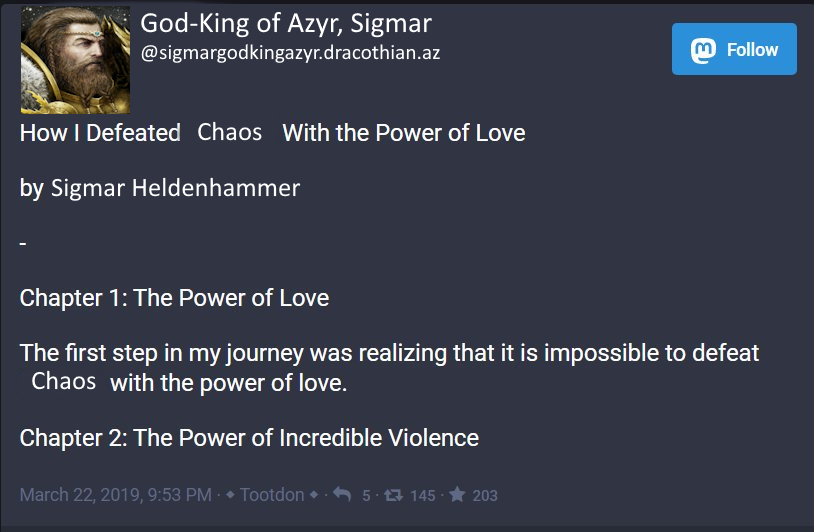Click the reply arrow icon

pyautogui.click(x=340, y=495)
